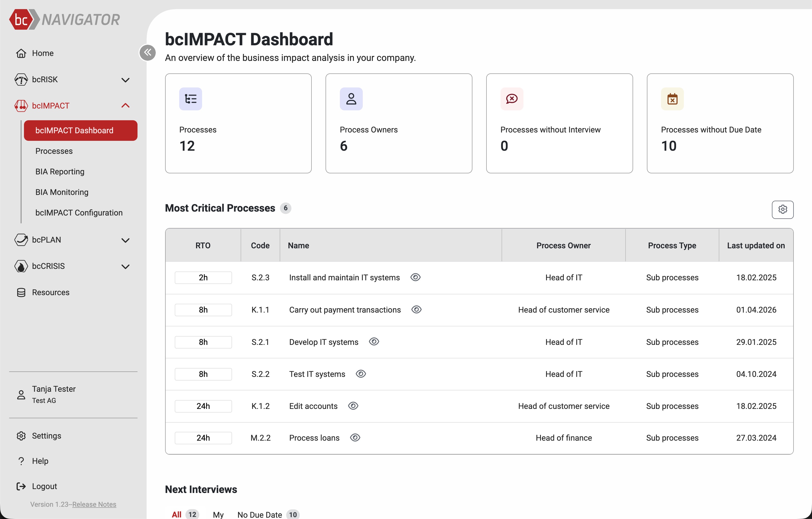Viewport: 812px width, 519px height.
Task: Click the Process Owners person icon
Action: pyautogui.click(x=351, y=99)
